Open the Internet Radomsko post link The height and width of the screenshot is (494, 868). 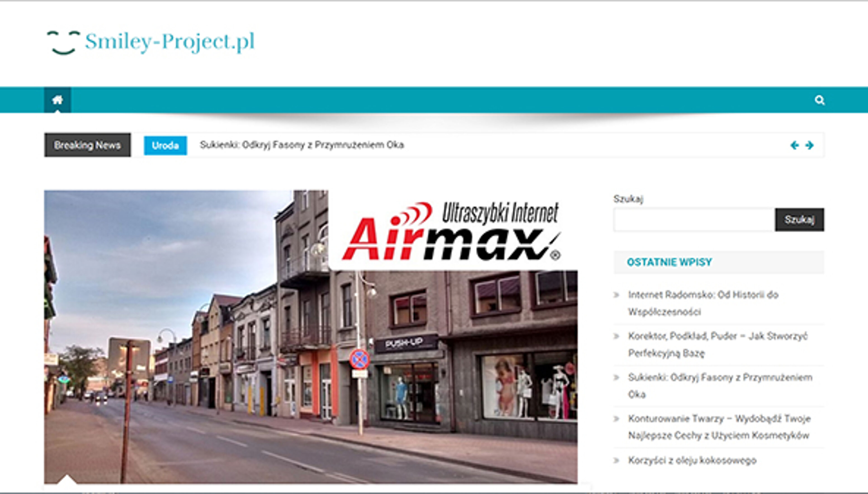point(703,303)
